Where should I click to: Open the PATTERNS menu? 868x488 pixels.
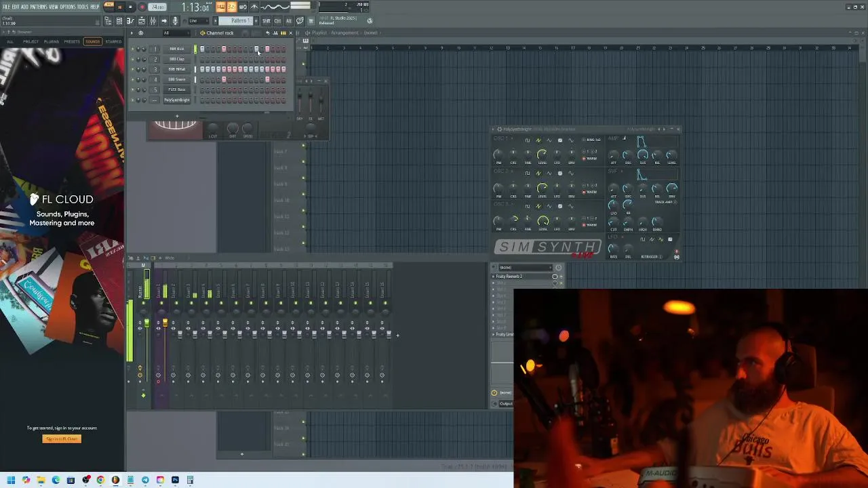(x=38, y=7)
